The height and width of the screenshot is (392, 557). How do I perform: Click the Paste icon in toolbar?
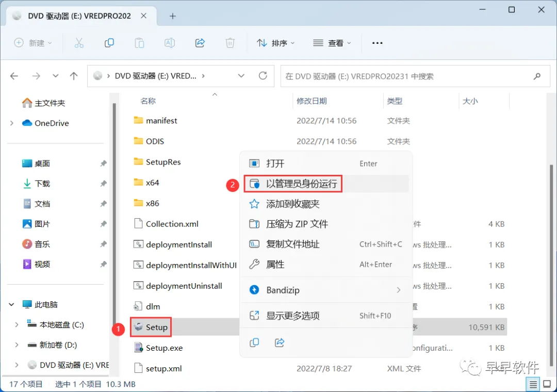click(x=139, y=43)
